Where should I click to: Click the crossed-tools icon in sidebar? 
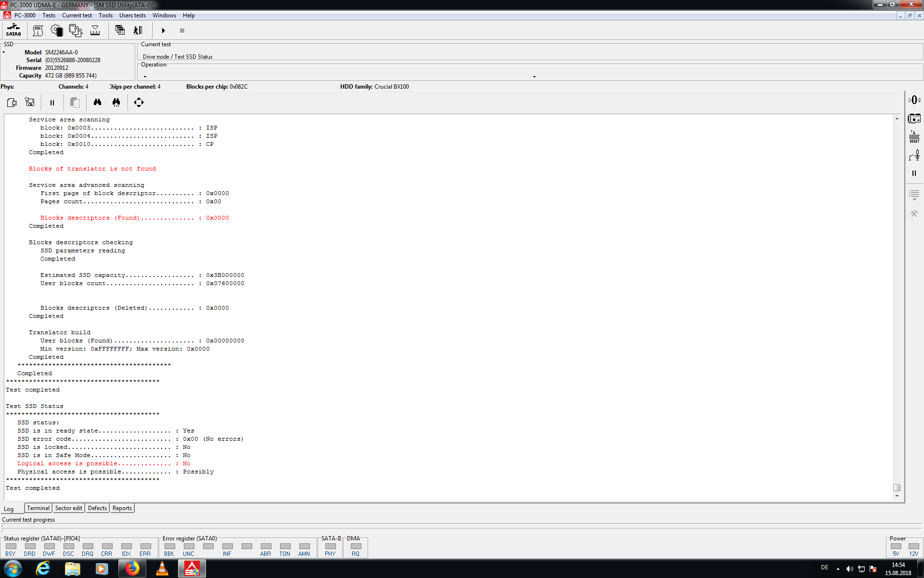pyautogui.click(x=914, y=213)
